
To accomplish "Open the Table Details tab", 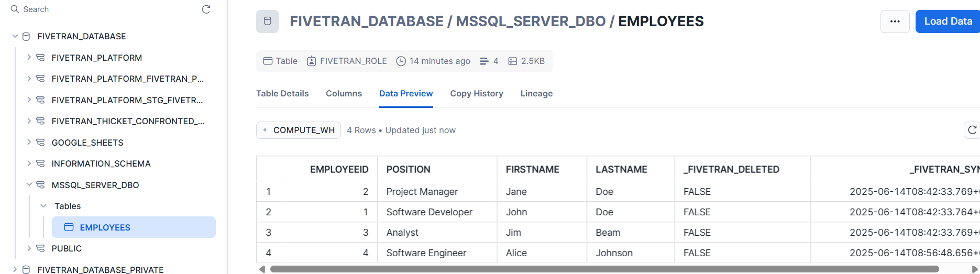I will [x=282, y=93].
